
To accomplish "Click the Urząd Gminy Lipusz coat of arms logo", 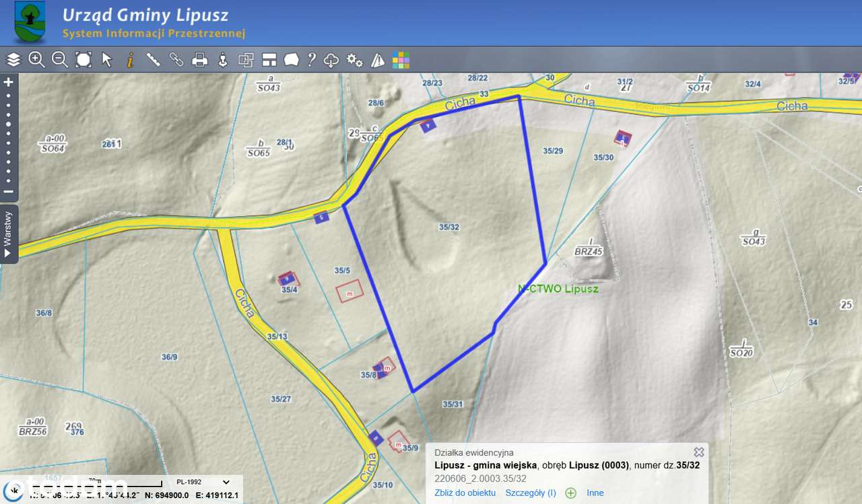I will click(30, 22).
